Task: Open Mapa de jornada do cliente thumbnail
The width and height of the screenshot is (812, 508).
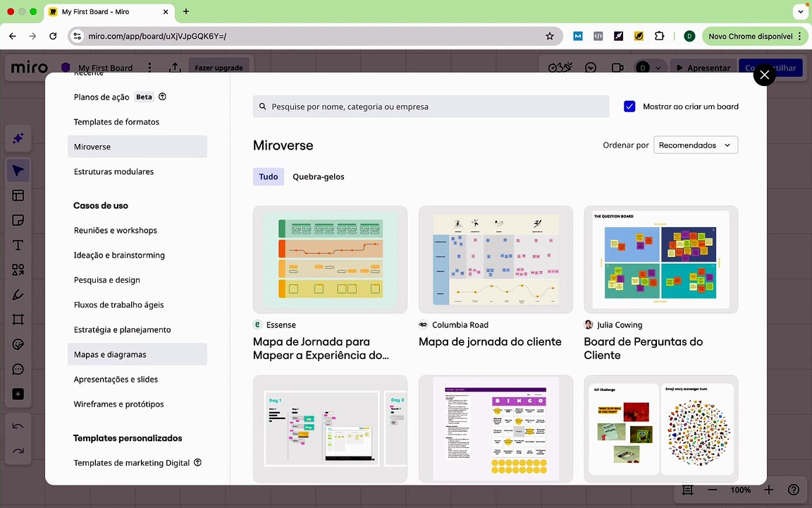Action: [496, 260]
